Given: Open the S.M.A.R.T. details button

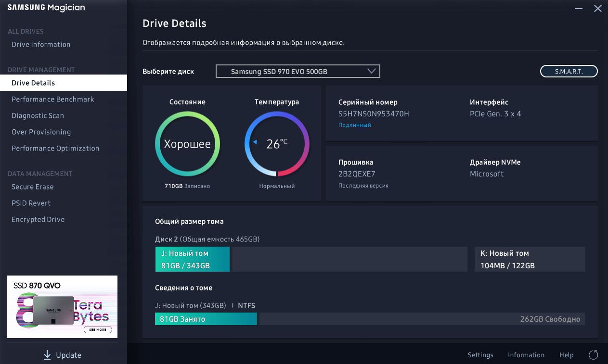Looking at the screenshot, I should (x=569, y=71).
